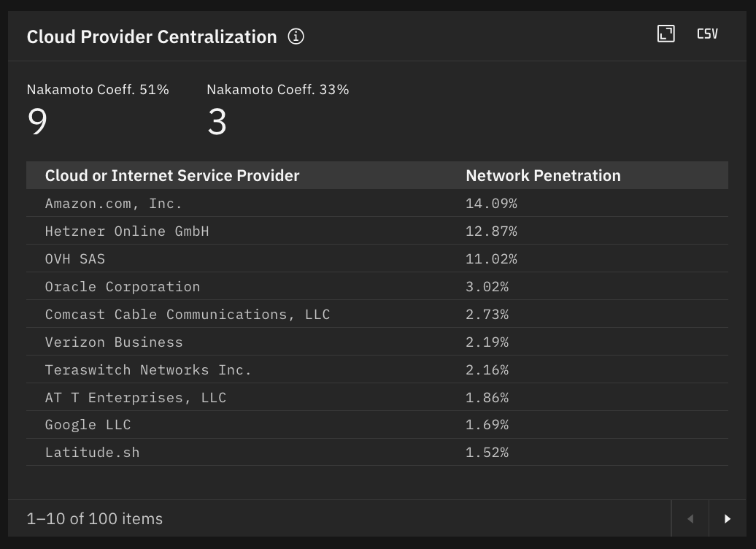Go to the next page of items

pyautogui.click(x=727, y=519)
